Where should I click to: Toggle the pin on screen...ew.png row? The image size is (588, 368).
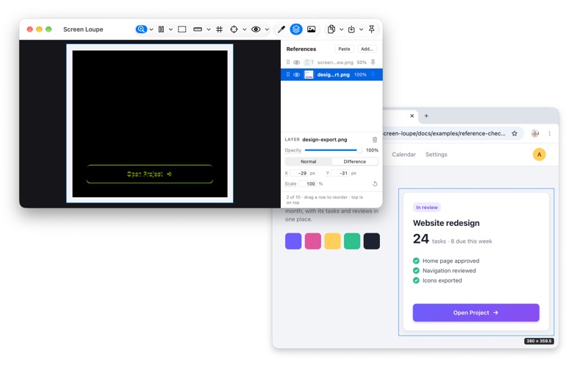click(373, 63)
